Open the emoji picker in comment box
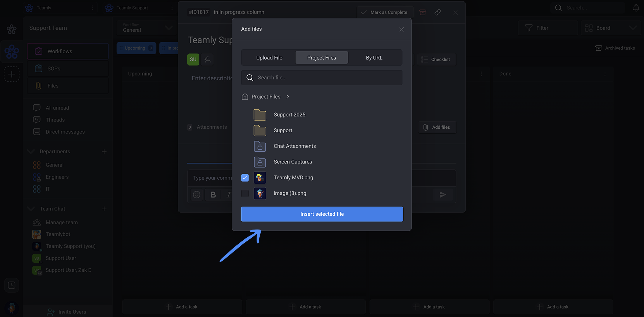 [x=196, y=195]
